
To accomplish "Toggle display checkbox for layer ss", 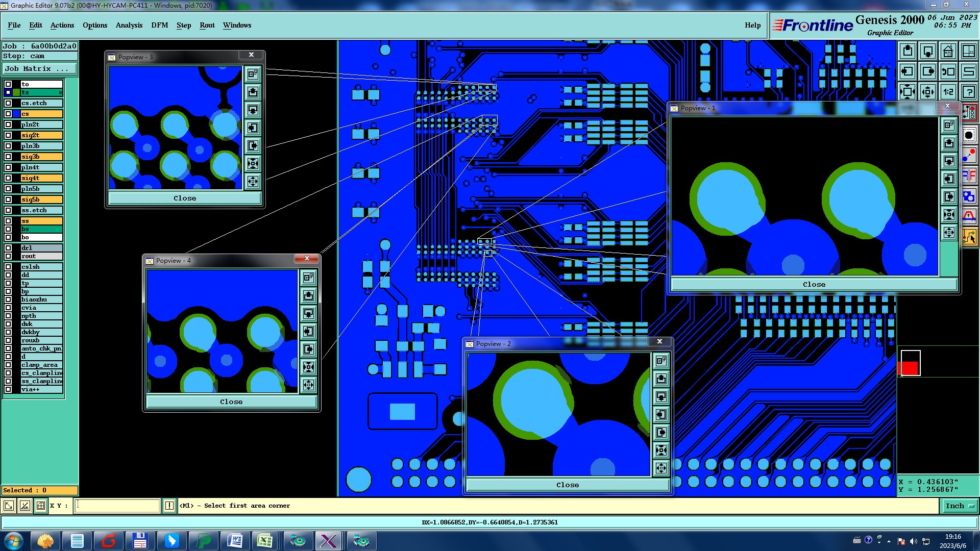I will coord(8,221).
